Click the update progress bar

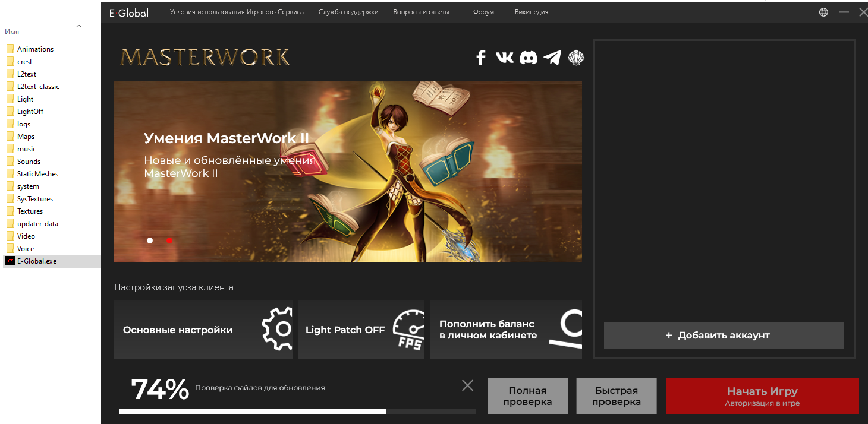[297, 411]
